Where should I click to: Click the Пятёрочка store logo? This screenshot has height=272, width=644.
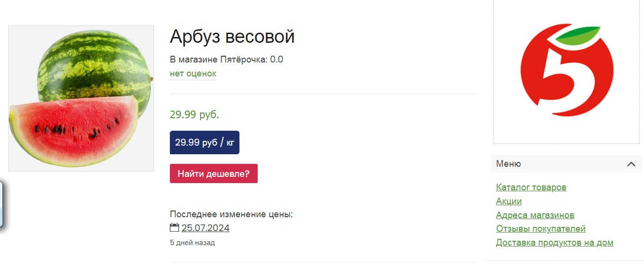567,71
